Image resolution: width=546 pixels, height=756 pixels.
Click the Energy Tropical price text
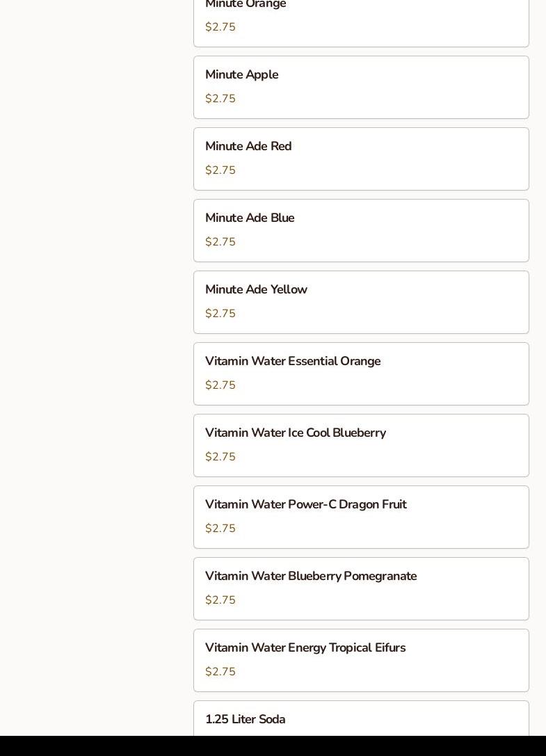click(x=220, y=672)
